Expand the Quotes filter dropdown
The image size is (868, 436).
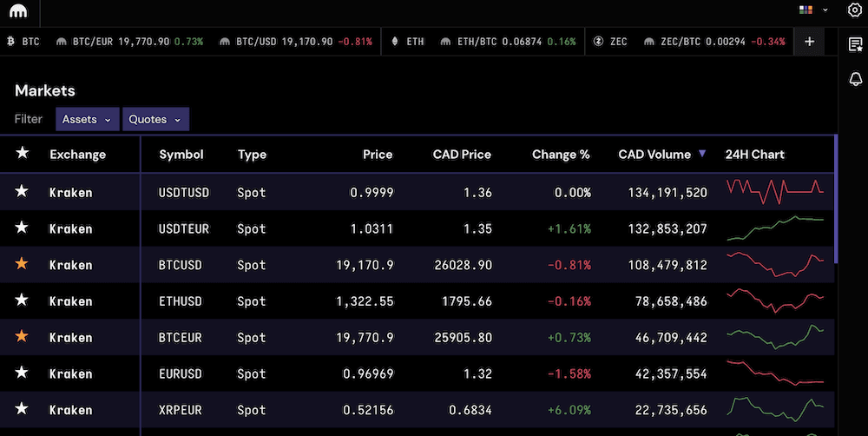pos(155,119)
